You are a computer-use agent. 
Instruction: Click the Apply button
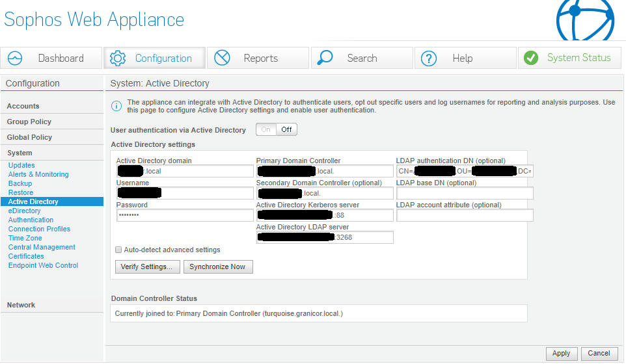click(x=562, y=353)
